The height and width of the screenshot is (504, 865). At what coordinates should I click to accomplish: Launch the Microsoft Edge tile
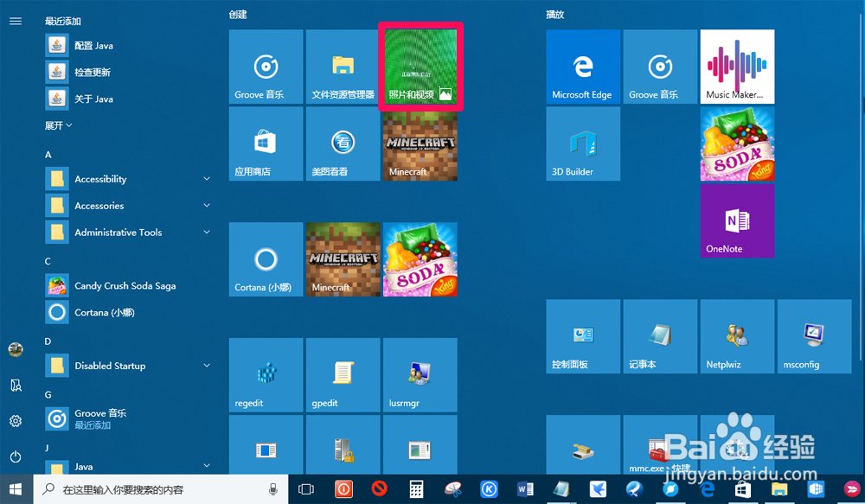pyautogui.click(x=583, y=67)
